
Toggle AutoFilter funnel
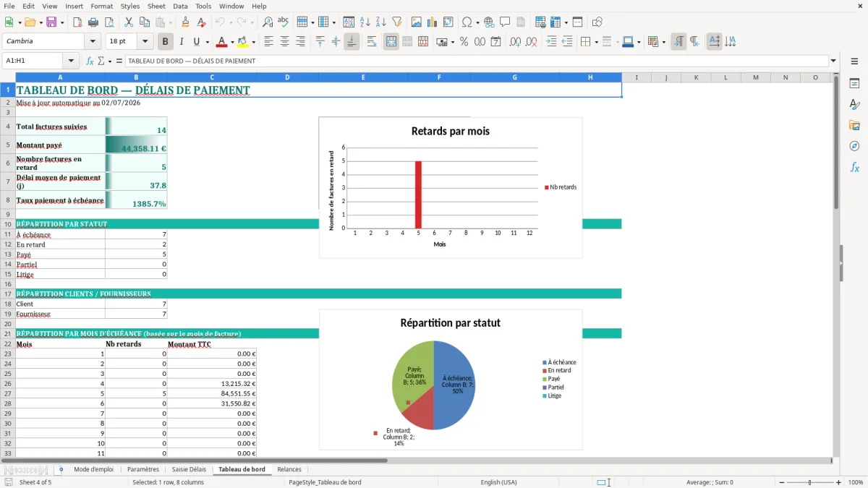pyautogui.click(x=396, y=22)
